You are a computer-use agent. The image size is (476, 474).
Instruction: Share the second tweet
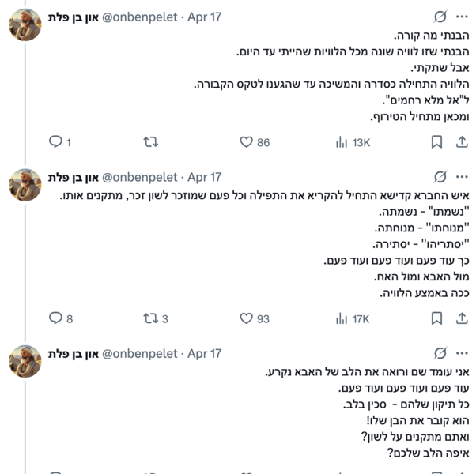pyautogui.click(x=462, y=318)
